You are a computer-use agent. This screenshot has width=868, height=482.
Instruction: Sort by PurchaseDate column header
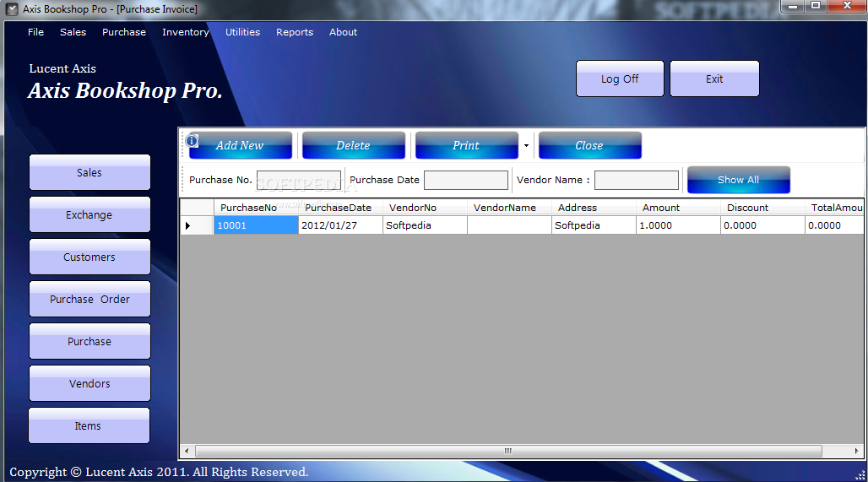click(x=340, y=208)
